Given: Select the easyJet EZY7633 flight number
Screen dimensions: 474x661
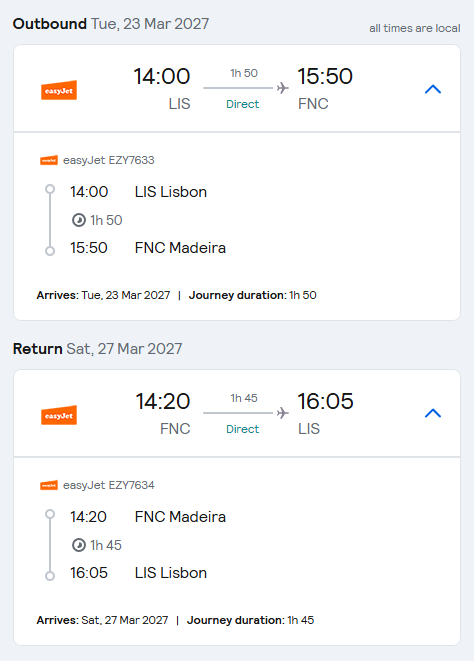Looking at the screenshot, I should (109, 160).
